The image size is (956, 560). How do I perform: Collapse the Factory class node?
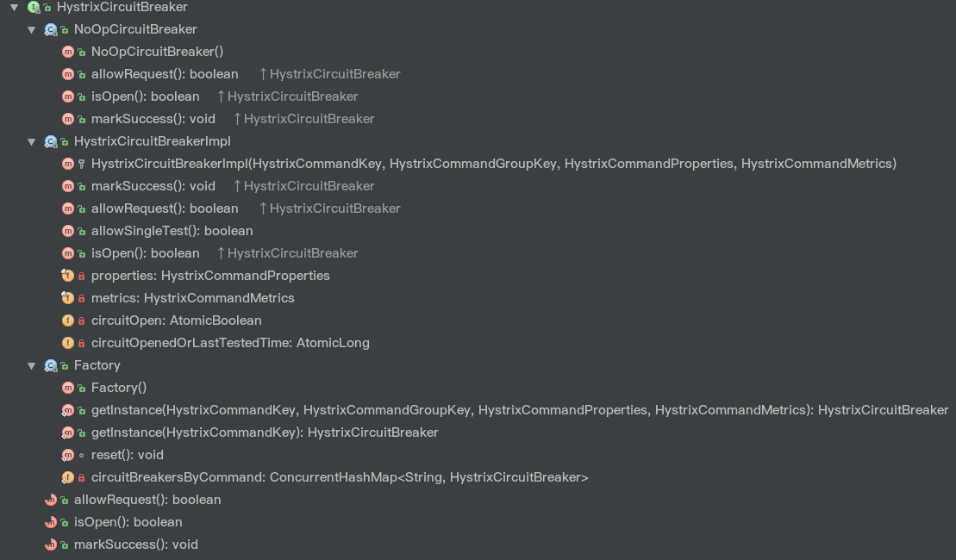(x=31, y=365)
